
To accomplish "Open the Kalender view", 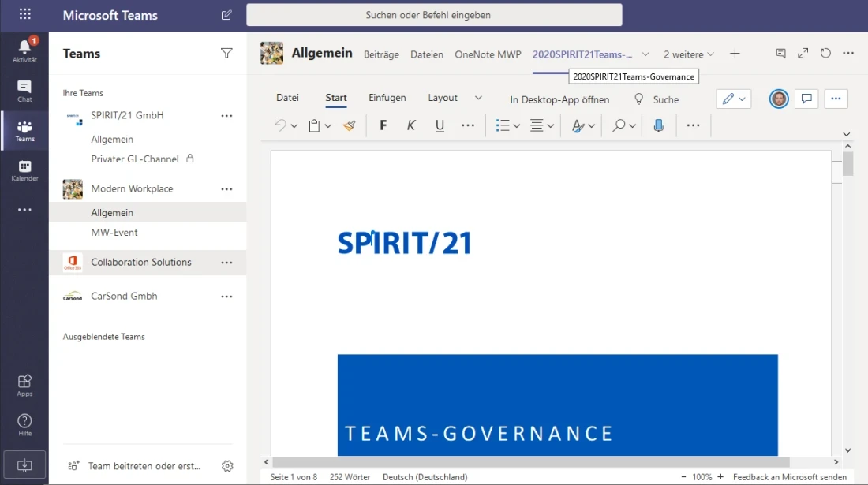I will point(24,170).
